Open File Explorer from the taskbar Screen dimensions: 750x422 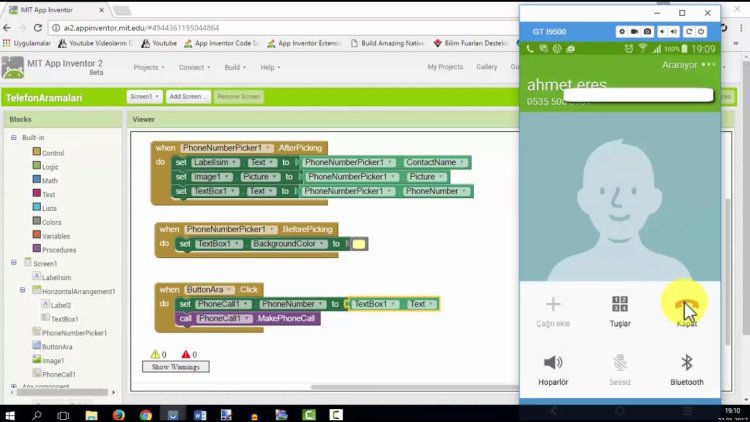pos(91,414)
